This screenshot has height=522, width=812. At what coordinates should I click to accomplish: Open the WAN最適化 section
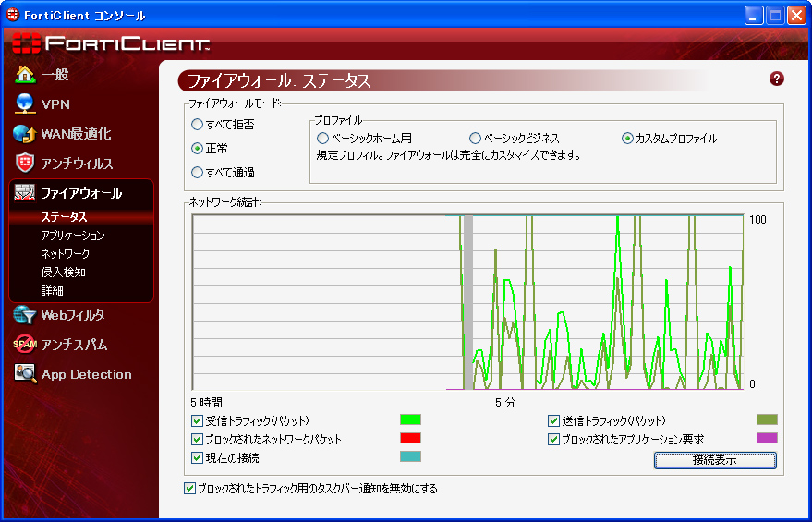76,134
